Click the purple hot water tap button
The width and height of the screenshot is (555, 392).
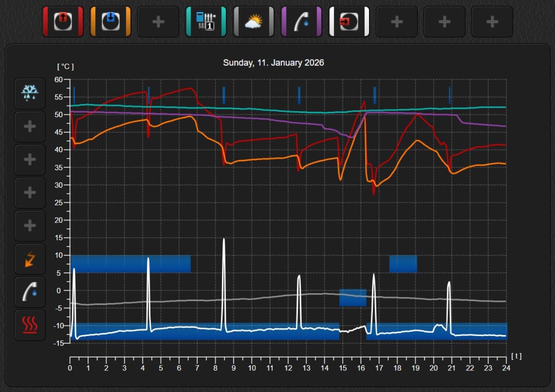pos(301,22)
